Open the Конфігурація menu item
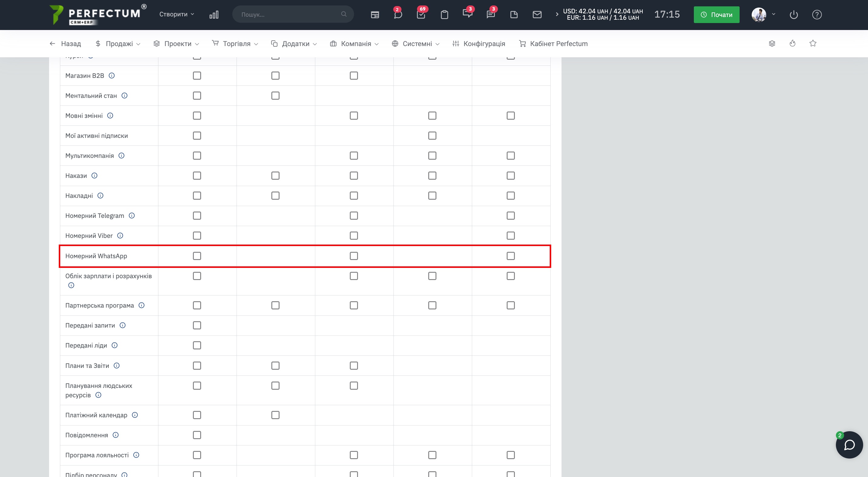Viewport: 868px width, 477px height. pos(479,43)
